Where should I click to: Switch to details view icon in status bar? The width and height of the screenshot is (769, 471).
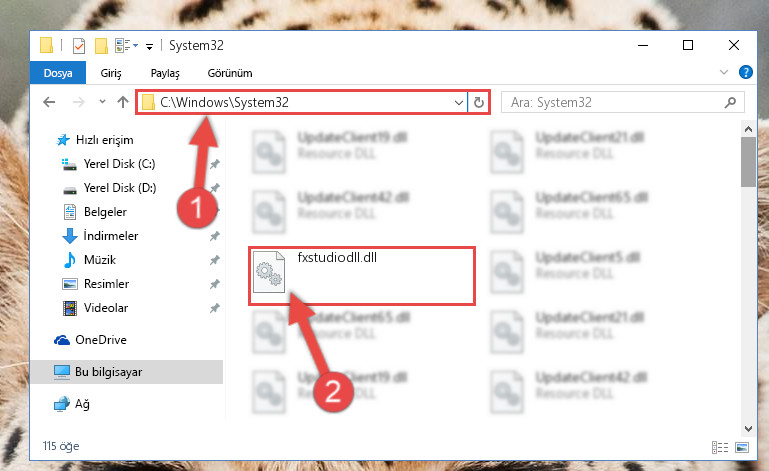click(x=719, y=447)
